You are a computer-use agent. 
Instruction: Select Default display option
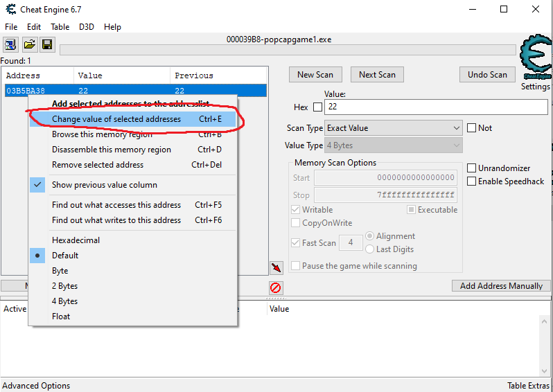click(x=132, y=256)
